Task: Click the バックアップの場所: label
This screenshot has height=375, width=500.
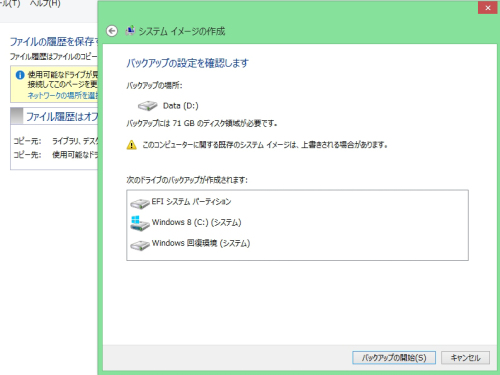Action: [154, 86]
